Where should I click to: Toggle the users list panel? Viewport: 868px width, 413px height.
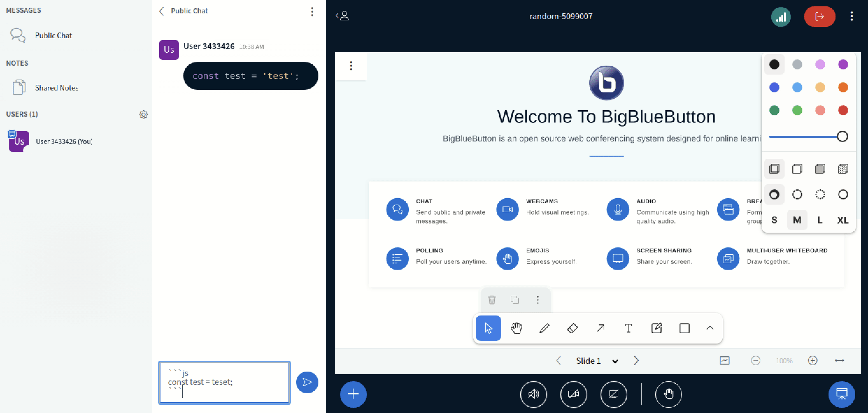coord(343,16)
